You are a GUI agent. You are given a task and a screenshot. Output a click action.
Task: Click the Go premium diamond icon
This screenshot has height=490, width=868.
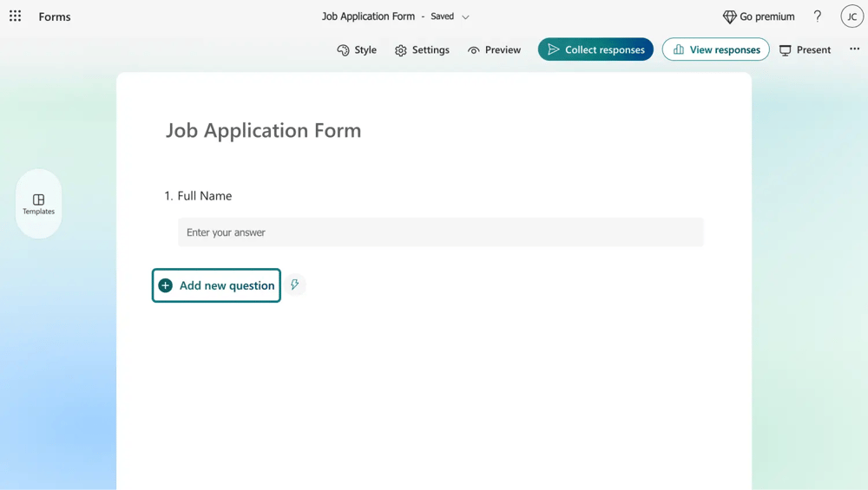point(729,16)
